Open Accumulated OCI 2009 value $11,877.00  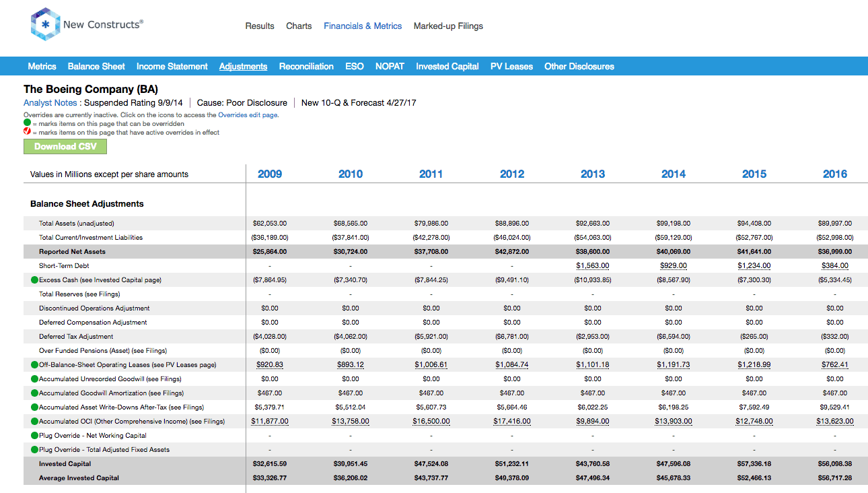point(270,421)
